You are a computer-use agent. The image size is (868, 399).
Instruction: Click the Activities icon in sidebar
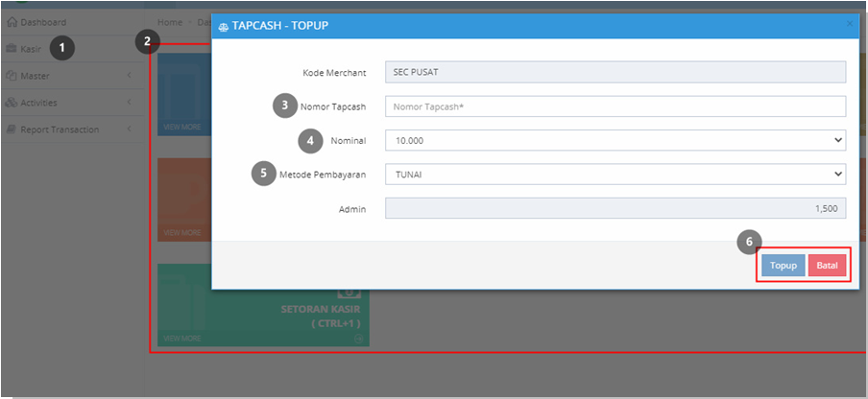click(x=12, y=103)
